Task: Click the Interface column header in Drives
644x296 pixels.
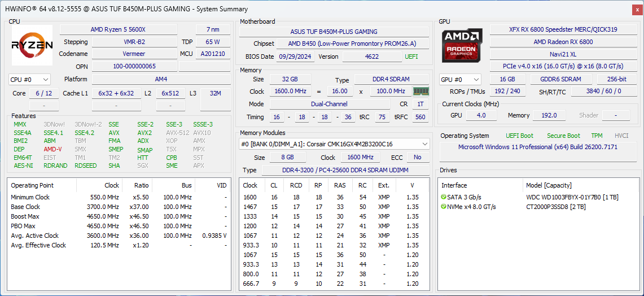Action: tap(454, 185)
